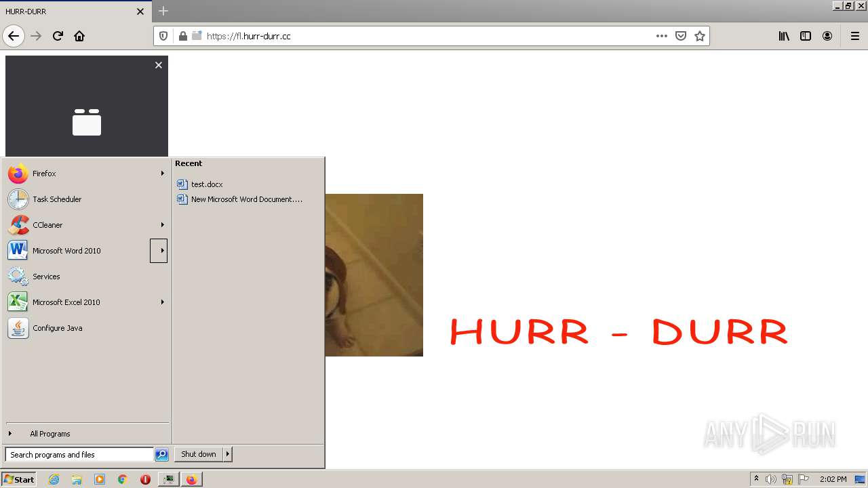868x488 pixels.
Task: Select the HURR-DURR tab
Action: (75, 12)
